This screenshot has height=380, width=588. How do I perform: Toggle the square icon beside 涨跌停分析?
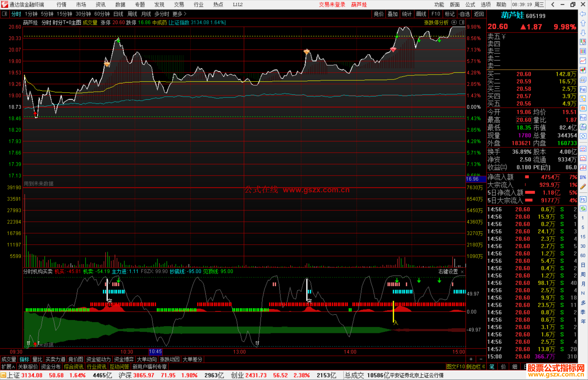462,22
